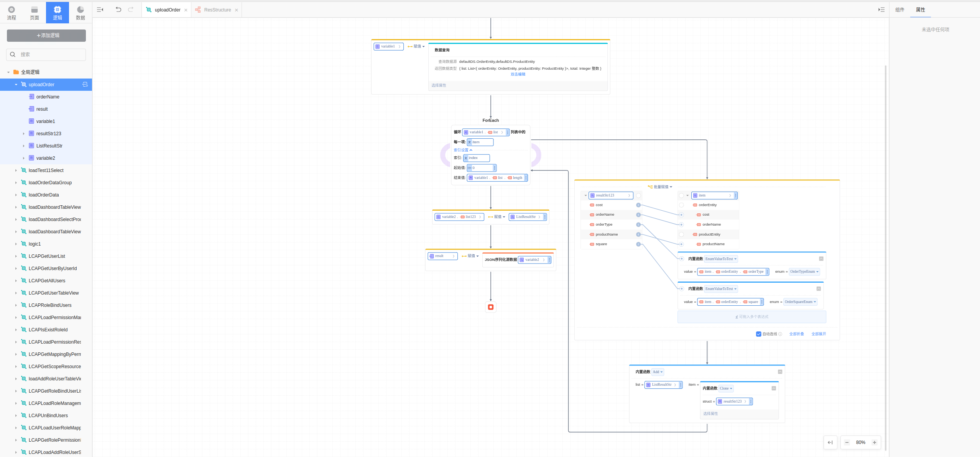Click the 全部折叠 link

point(796,334)
